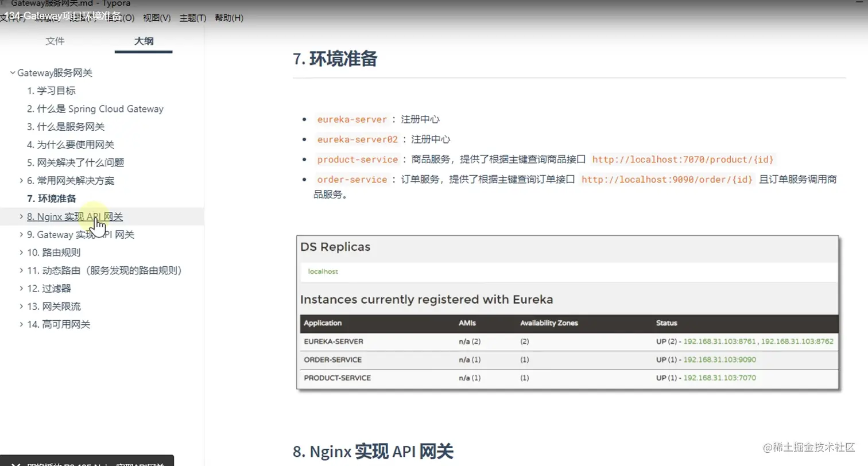Viewport: 868px width, 466px height.
Task: Click the document heading 7. 环境准备
Action: point(335,59)
